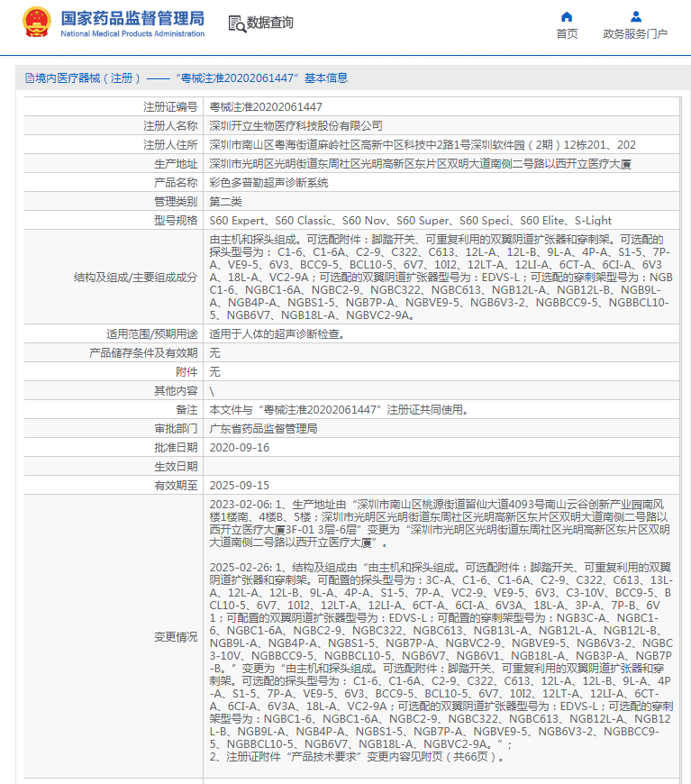Select the 注册人住所 label cell
Image resolution: width=691 pixels, height=784 pixels.
point(114,145)
